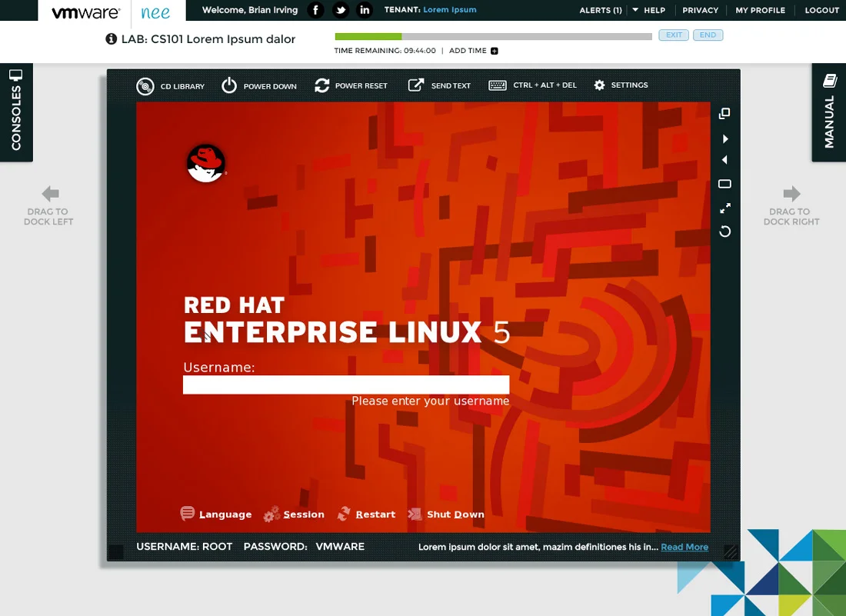Image resolution: width=846 pixels, height=616 pixels.
Task: Click the left arrow icon in console sidebar
Action: (724, 160)
